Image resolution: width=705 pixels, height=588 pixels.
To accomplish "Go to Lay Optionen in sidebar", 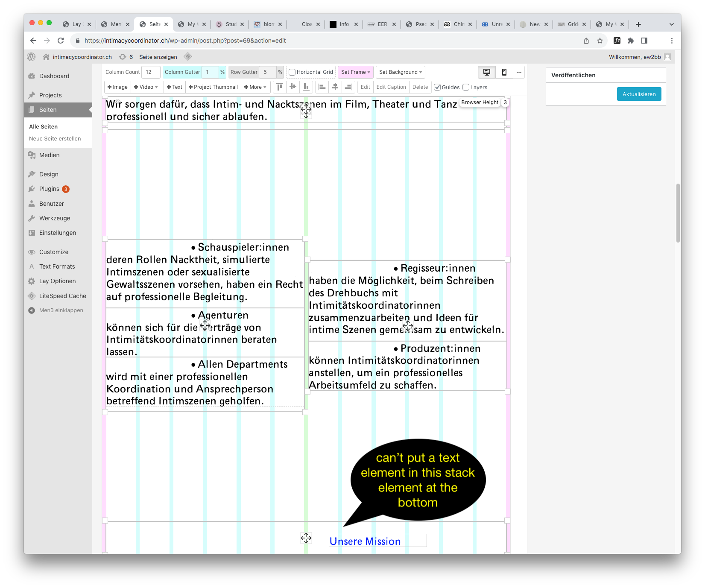I will click(x=57, y=281).
